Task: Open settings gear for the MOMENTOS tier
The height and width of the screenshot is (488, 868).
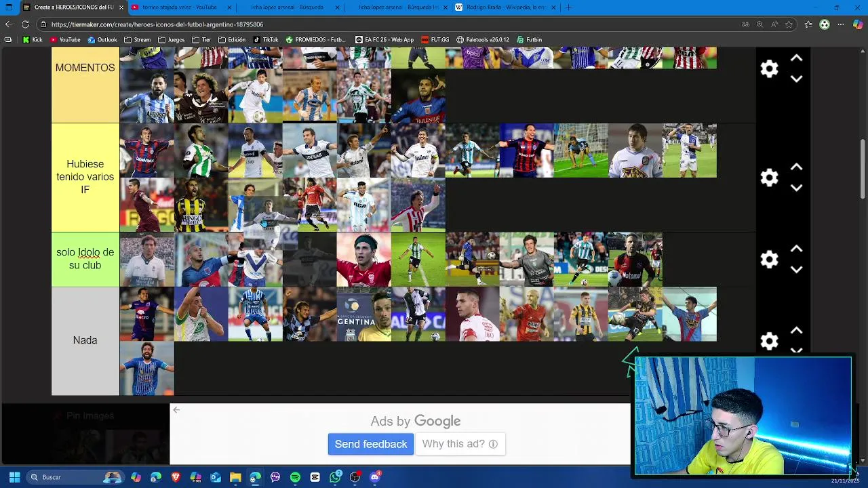Action: (x=769, y=68)
